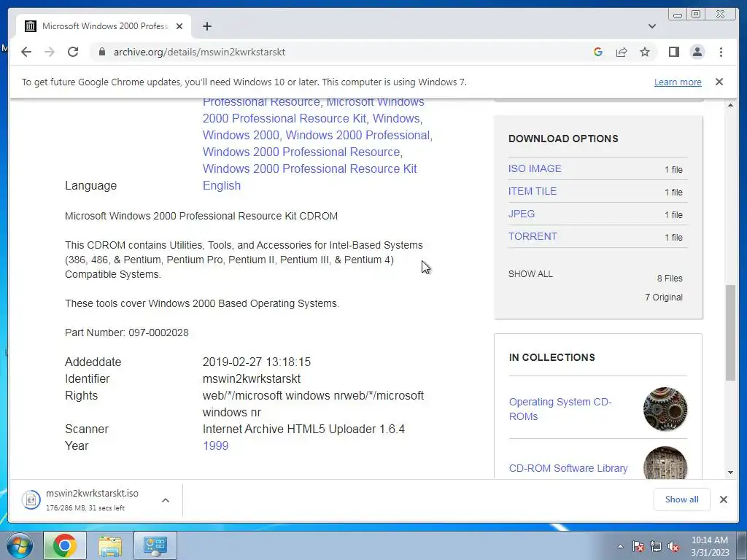Screen dimensions: 747x560
Task: Close the downloads bar
Action: coord(723,499)
